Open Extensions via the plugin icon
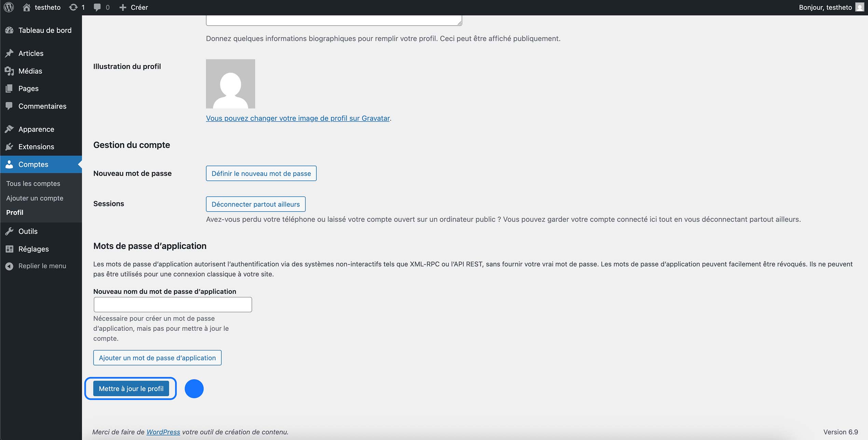 tap(9, 146)
